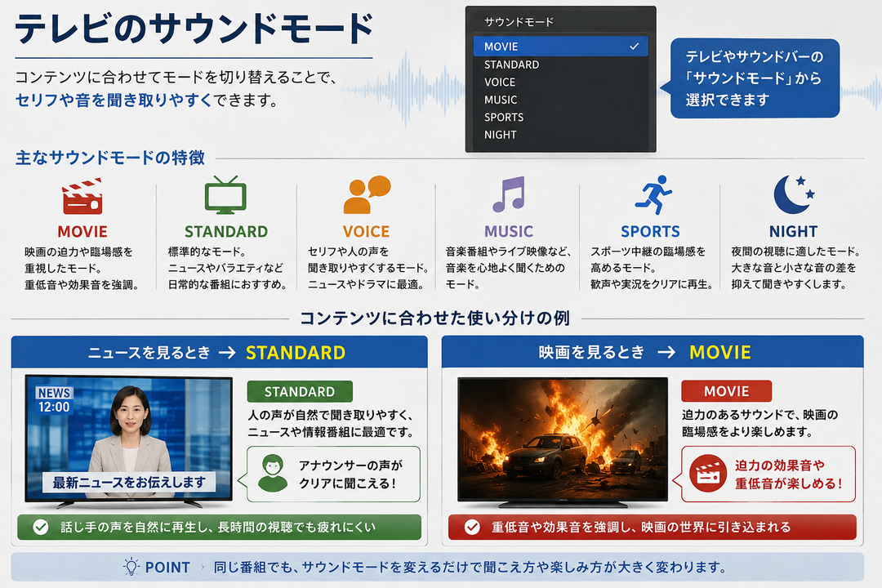
Task: Click the orange VOICE speech bubble icon
Action: pyautogui.click(x=367, y=194)
